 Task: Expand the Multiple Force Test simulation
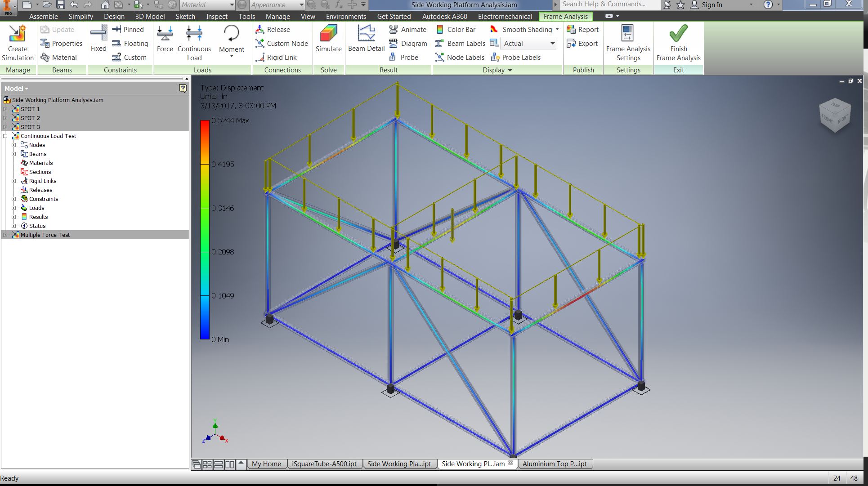5,235
